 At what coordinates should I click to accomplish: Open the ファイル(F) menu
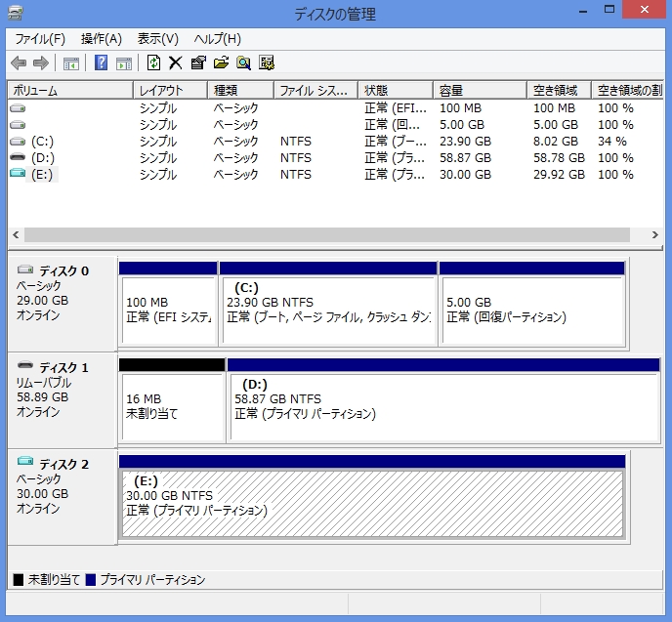[40, 39]
